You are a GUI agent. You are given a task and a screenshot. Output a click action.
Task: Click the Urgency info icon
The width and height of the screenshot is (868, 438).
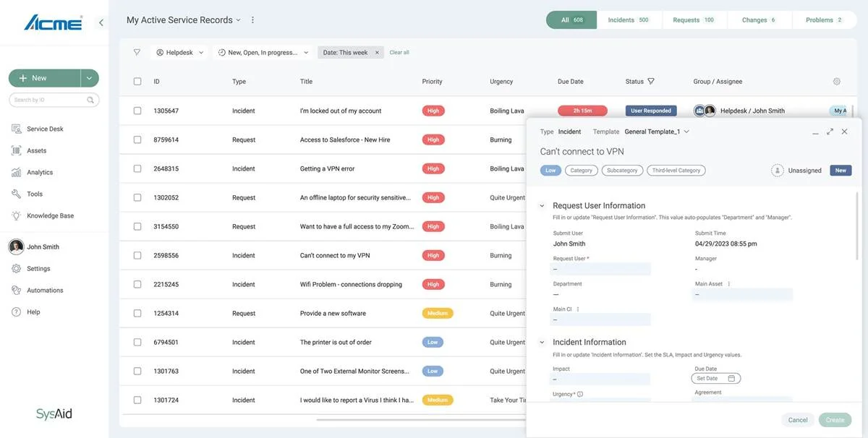click(x=580, y=394)
